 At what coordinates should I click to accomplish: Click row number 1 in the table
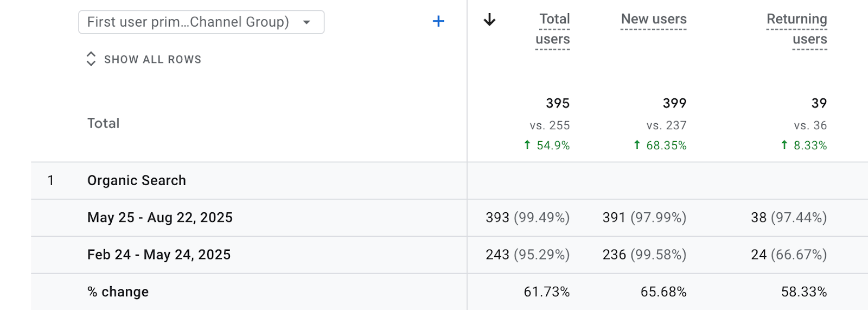50,181
